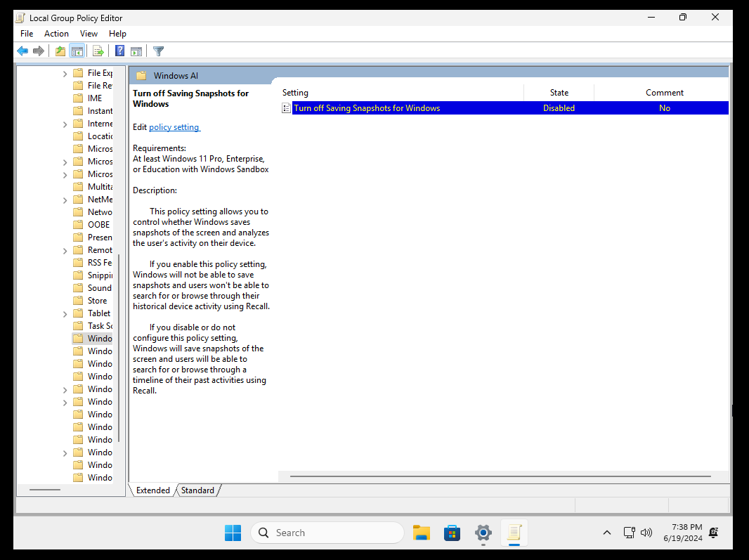Select Turn off Saving Snapshots for Windows row
Viewport: 749px width, 560px height.
click(505, 108)
